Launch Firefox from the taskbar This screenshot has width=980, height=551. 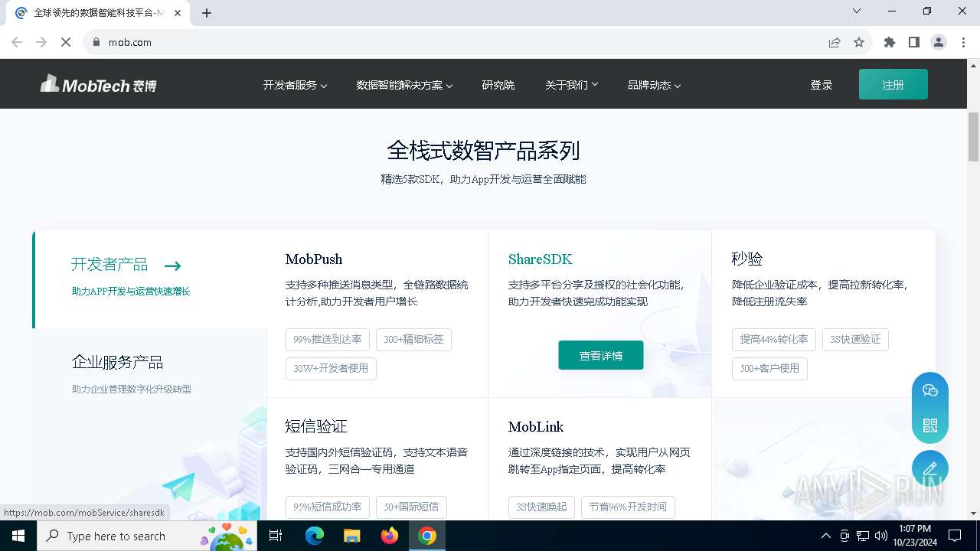[x=390, y=536]
